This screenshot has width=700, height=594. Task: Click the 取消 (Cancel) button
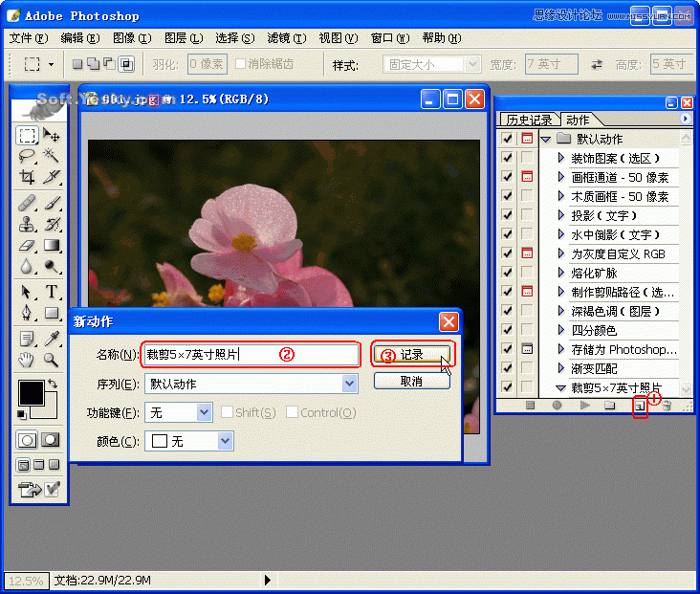(411, 381)
